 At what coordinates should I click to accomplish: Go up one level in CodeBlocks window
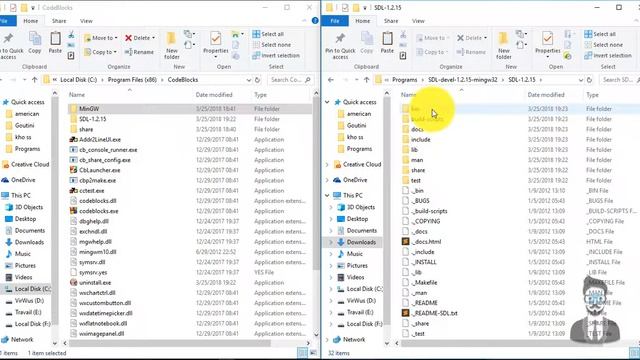[35, 80]
